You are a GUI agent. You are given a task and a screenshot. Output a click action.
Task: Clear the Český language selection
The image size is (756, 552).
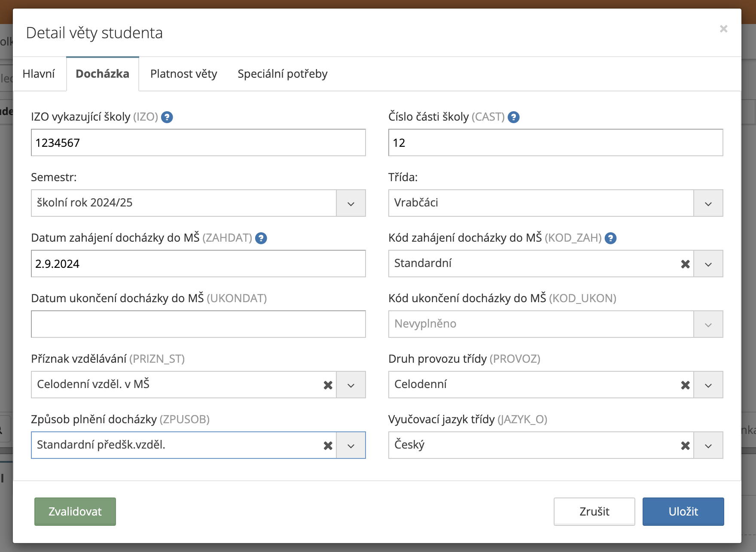685,446
